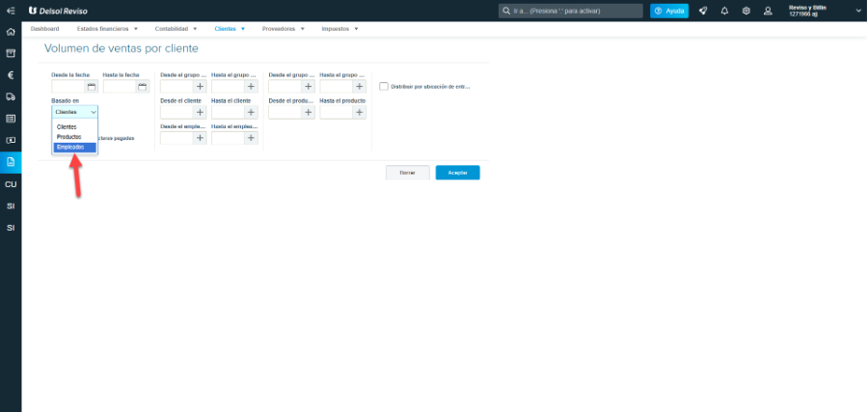Open calendar picker for Desde la fecha
This screenshot has width=868, height=412.
pyautogui.click(x=92, y=87)
